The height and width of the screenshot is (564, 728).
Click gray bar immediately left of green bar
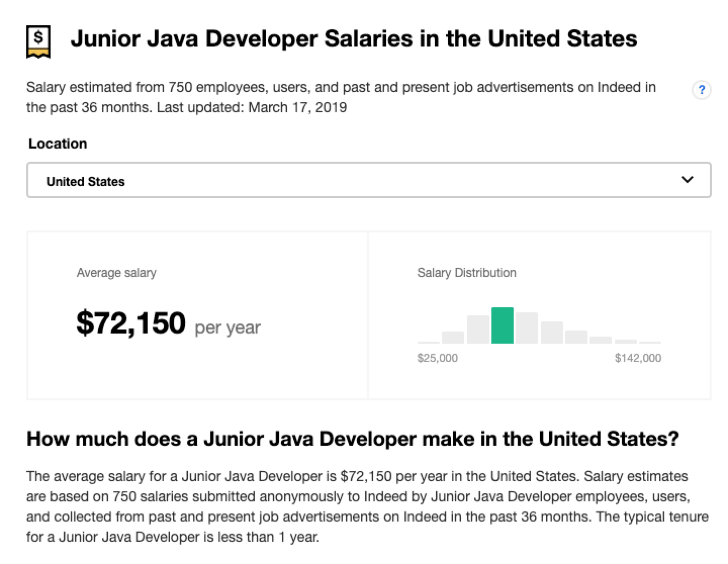pyautogui.click(x=478, y=330)
